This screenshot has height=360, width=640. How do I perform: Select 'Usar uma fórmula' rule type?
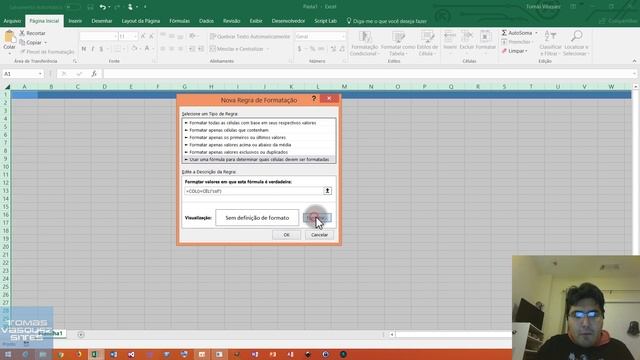(259, 160)
